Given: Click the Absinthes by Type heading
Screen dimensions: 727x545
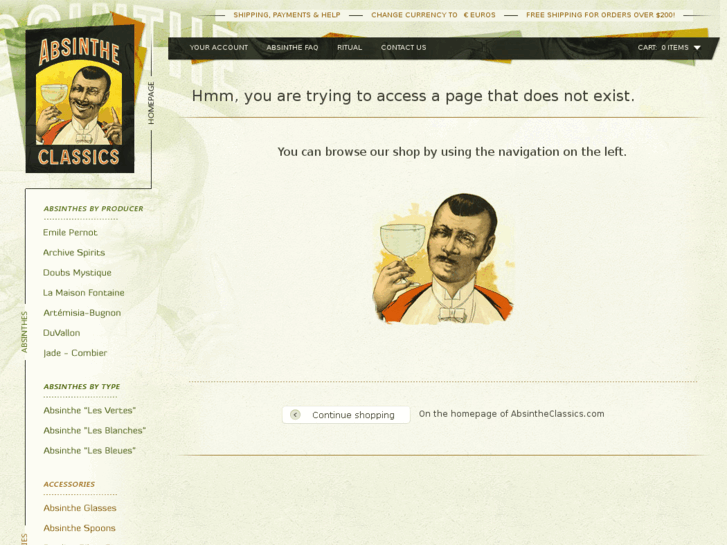Looking at the screenshot, I should 82,386.
